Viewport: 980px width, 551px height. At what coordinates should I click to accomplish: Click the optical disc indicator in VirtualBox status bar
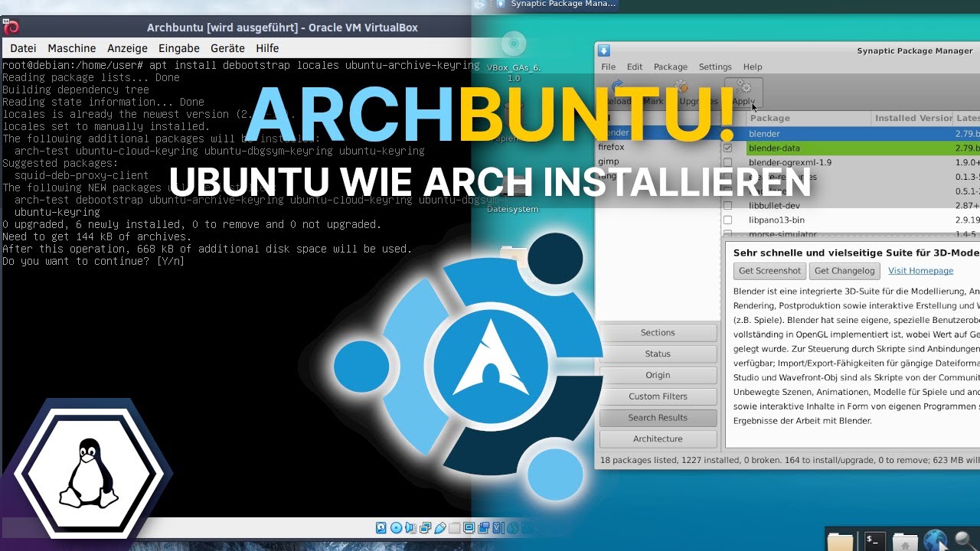(396, 527)
